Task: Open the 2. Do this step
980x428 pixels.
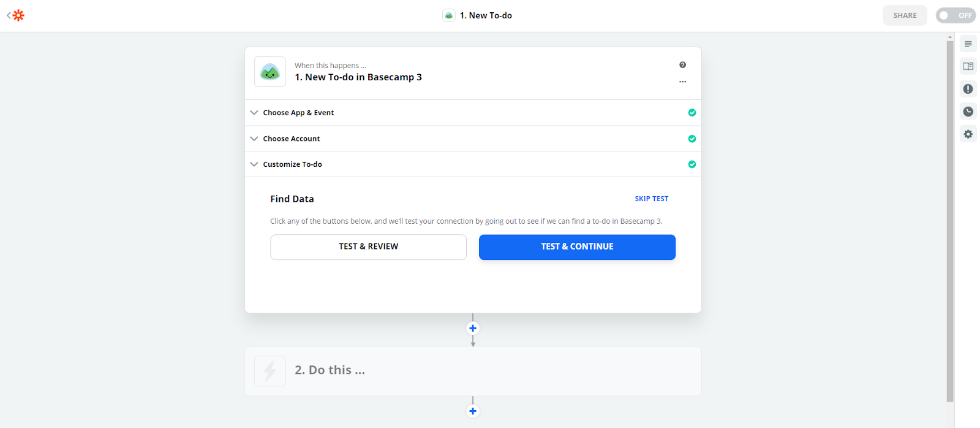Action: click(473, 371)
